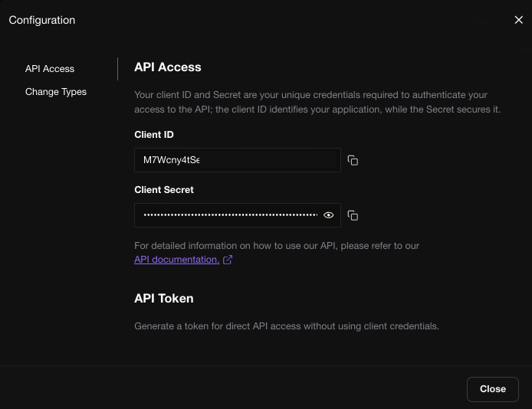Open the API documentation link
Viewport: 532px width, 409px height.
(176, 260)
